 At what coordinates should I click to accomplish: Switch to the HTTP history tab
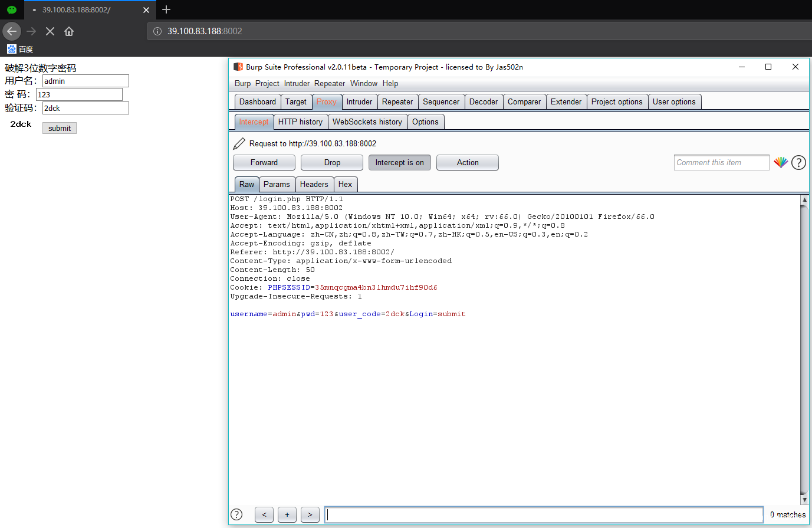[x=300, y=122]
